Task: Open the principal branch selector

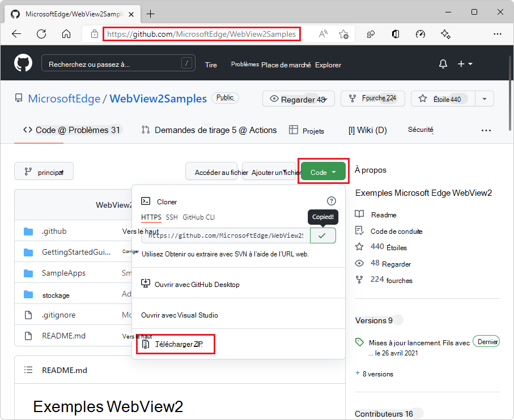Action: tap(44, 171)
